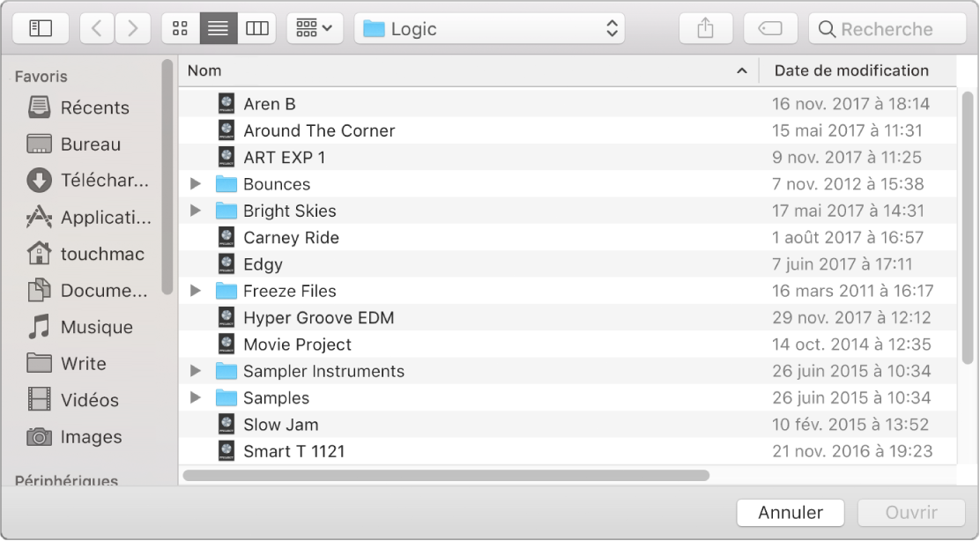Screen dimensions: 980x541
Task: Expand the Bright Skies folder triangle
Action: click(196, 211)
